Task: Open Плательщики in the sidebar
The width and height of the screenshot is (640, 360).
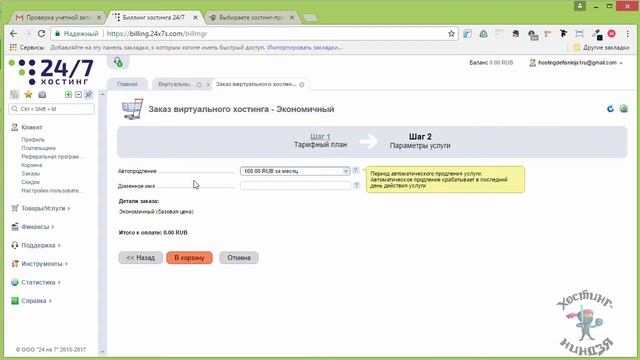Action: pos(38,148)
